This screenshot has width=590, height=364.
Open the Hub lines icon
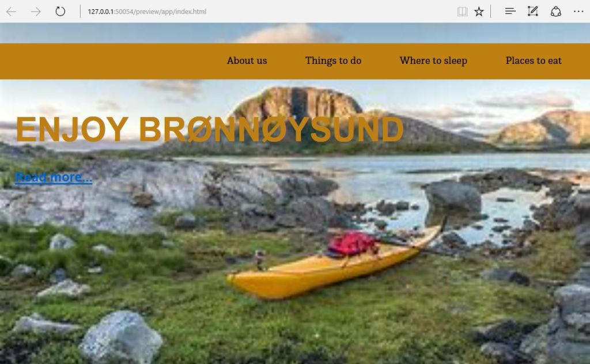pos(510,12)
